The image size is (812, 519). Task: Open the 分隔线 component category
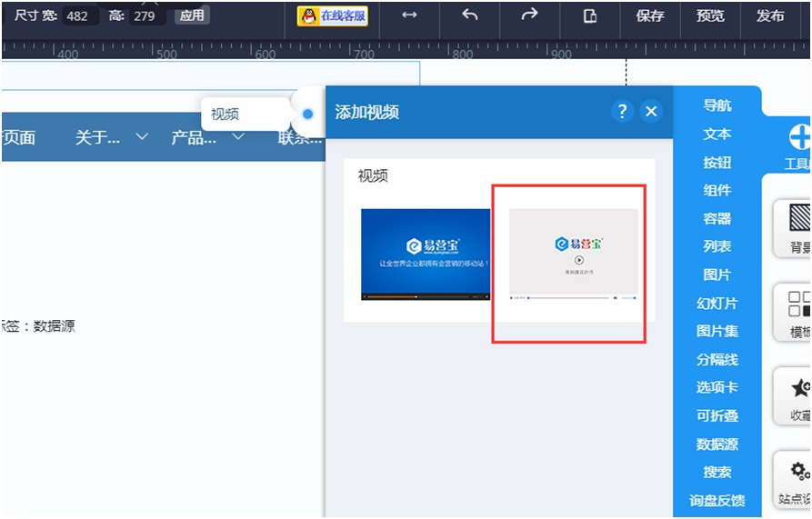717,360
